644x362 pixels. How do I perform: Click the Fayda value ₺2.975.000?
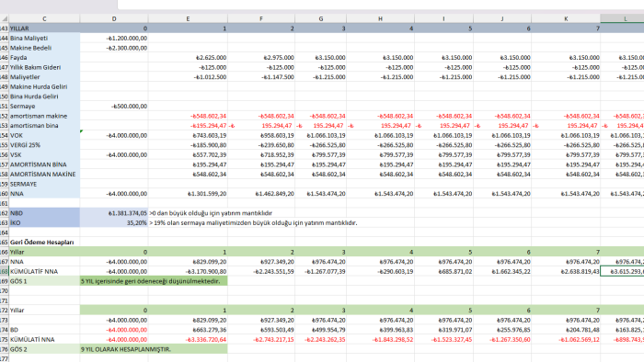(x=261, y=58)
